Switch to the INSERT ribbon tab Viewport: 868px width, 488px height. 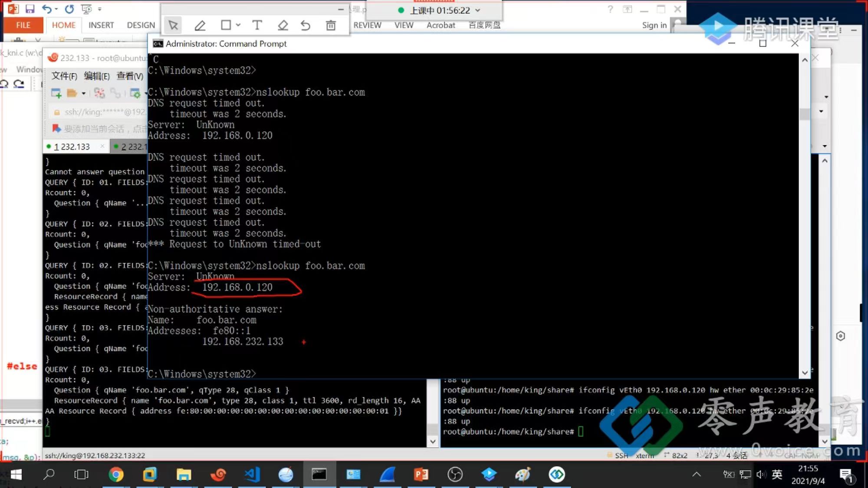[x=101, y=25]
